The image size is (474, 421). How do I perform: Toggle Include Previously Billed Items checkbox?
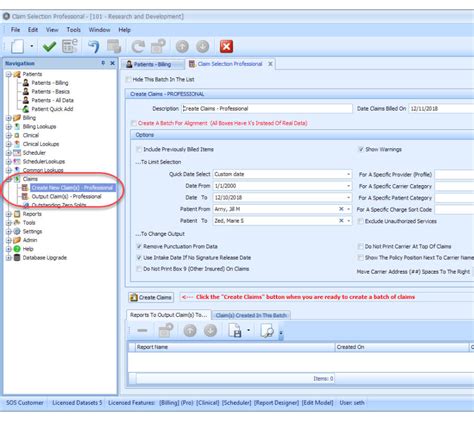[x=139, y=149]
